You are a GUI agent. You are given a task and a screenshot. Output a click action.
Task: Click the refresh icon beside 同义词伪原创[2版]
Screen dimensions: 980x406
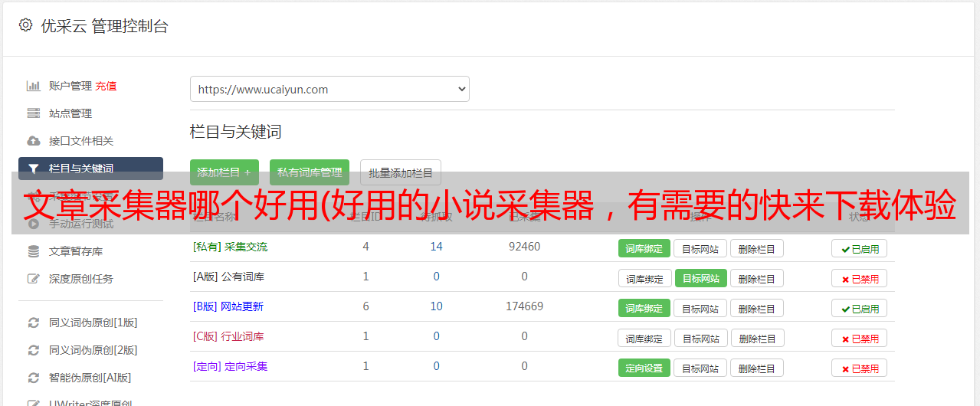coord(33,350)
